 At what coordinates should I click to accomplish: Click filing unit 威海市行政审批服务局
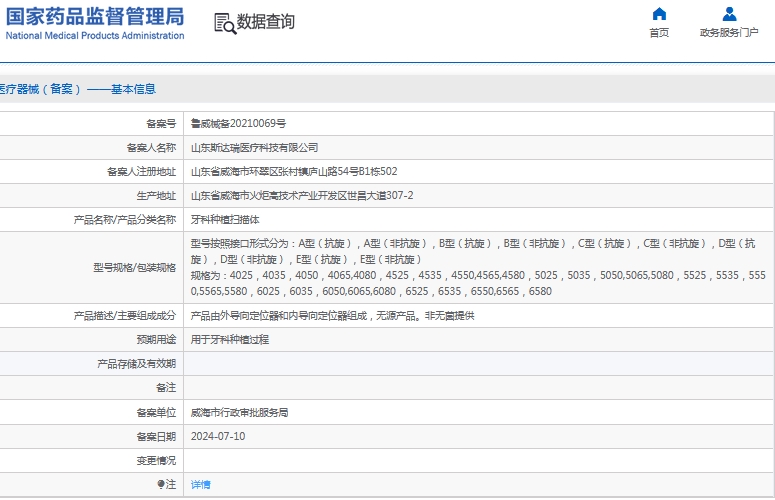[x=239, y=413]
